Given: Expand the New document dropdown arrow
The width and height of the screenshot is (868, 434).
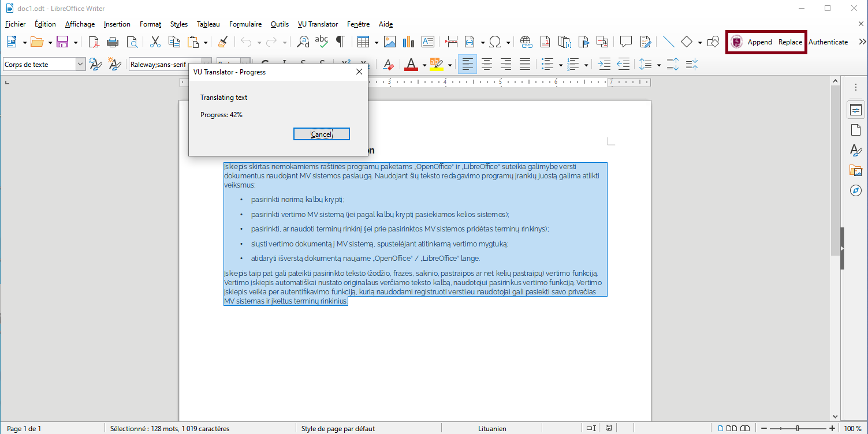Looking at the screenshot, I should 24,42.
